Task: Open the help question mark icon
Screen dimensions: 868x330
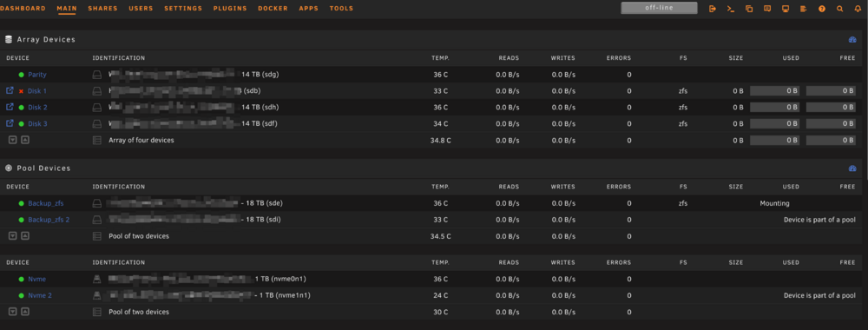Action: (x=821, y=9)
